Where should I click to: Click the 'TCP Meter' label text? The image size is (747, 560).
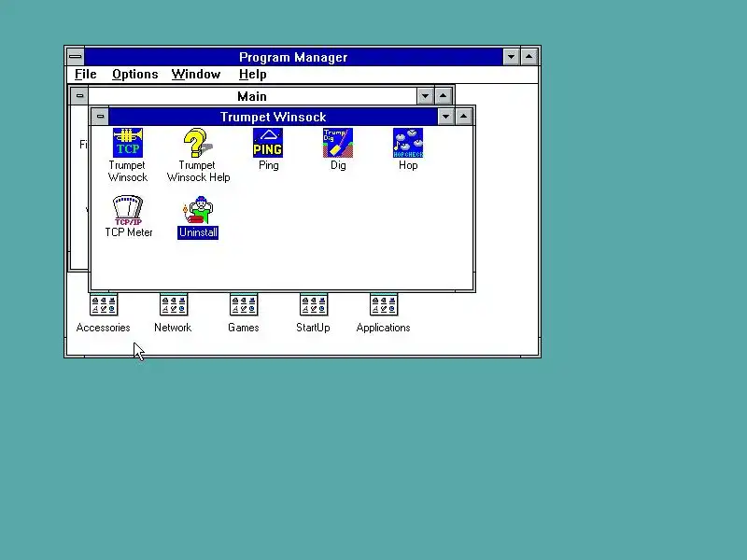point(129,232)
